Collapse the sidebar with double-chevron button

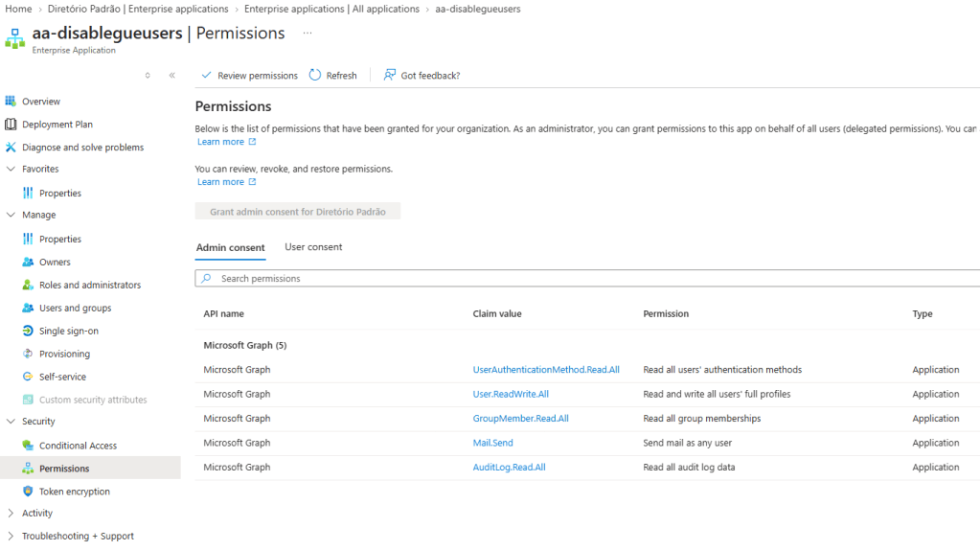pos(171,75)
